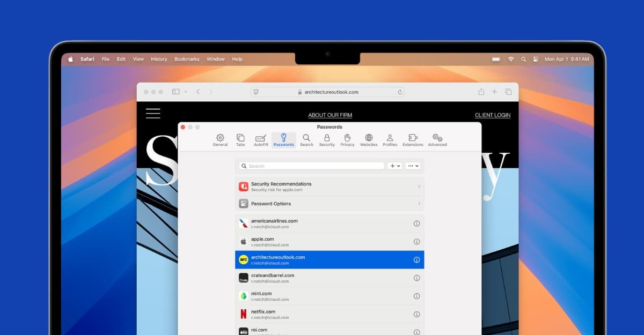
Task: Open the Tabs preferences pane
Action: 240,140
